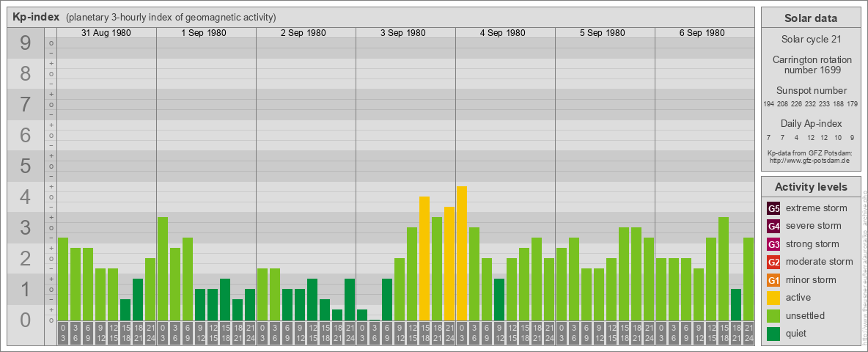
Task: Select the dark green 'quiet' legend swatch
Action: point(774,333)
